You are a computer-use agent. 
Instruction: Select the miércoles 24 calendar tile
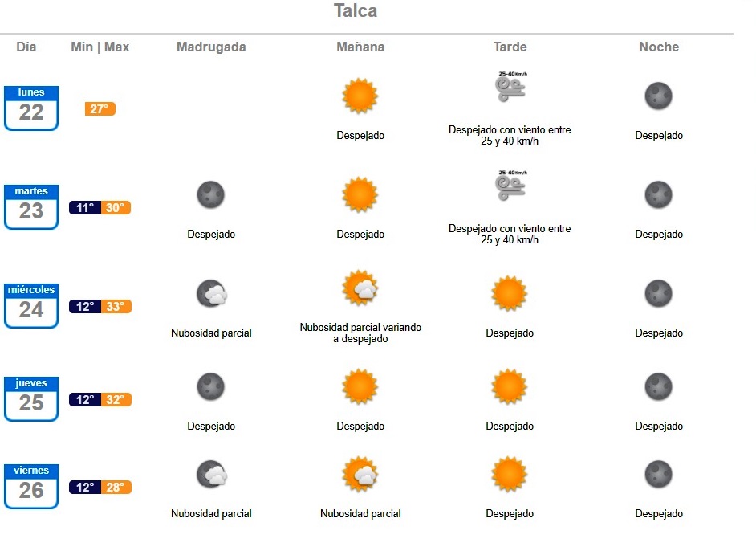(31, 305)
